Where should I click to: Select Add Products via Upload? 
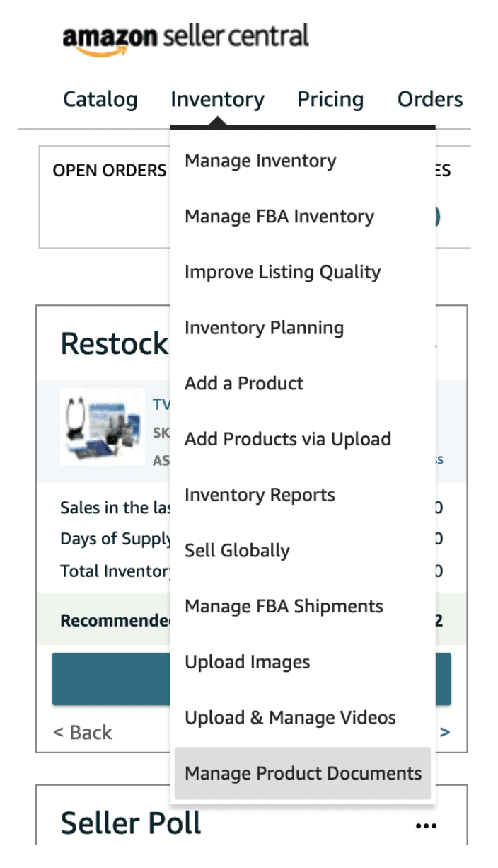point(302,440)
